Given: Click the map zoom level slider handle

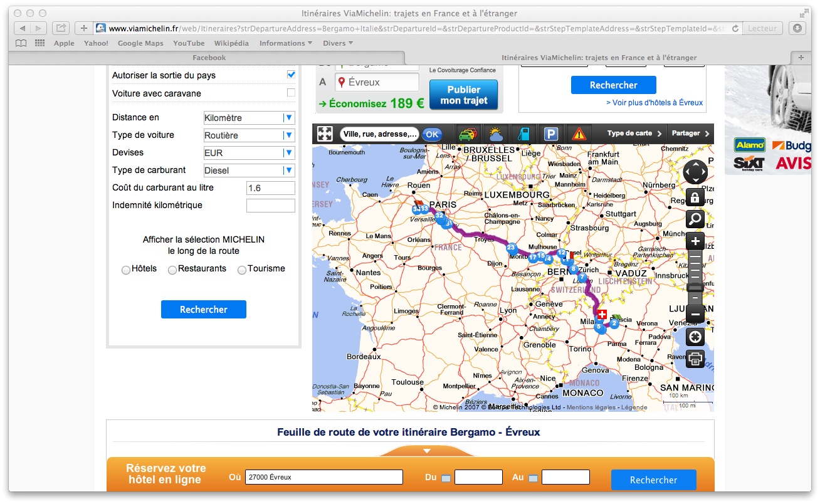Looking at the screenshot, I should click(695, 287).
